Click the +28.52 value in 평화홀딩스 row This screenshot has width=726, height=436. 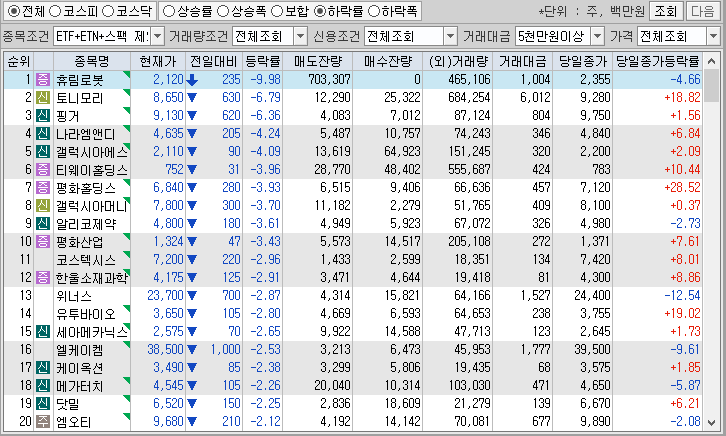point(682,188)
